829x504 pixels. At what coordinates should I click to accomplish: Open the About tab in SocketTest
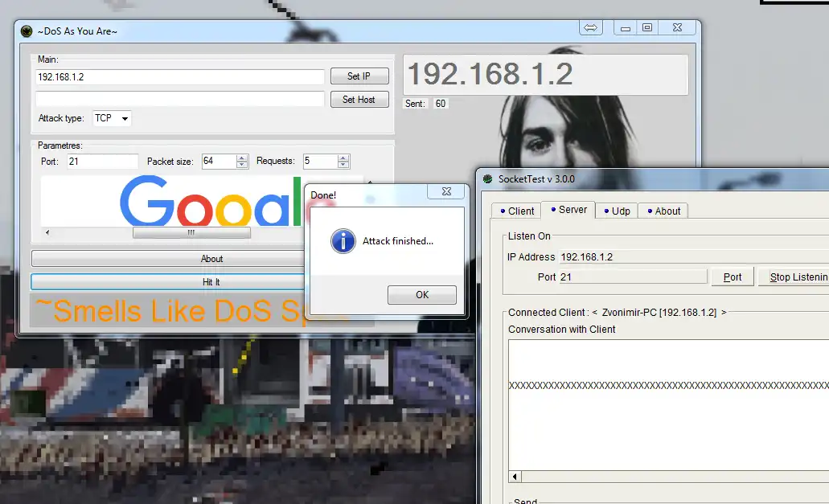[663, 211]
